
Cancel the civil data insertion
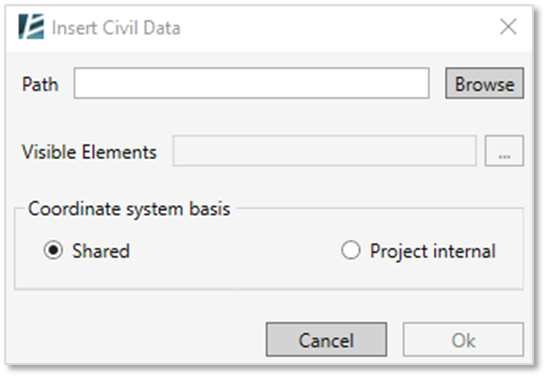pyautogui.click(x=326, y=339)
